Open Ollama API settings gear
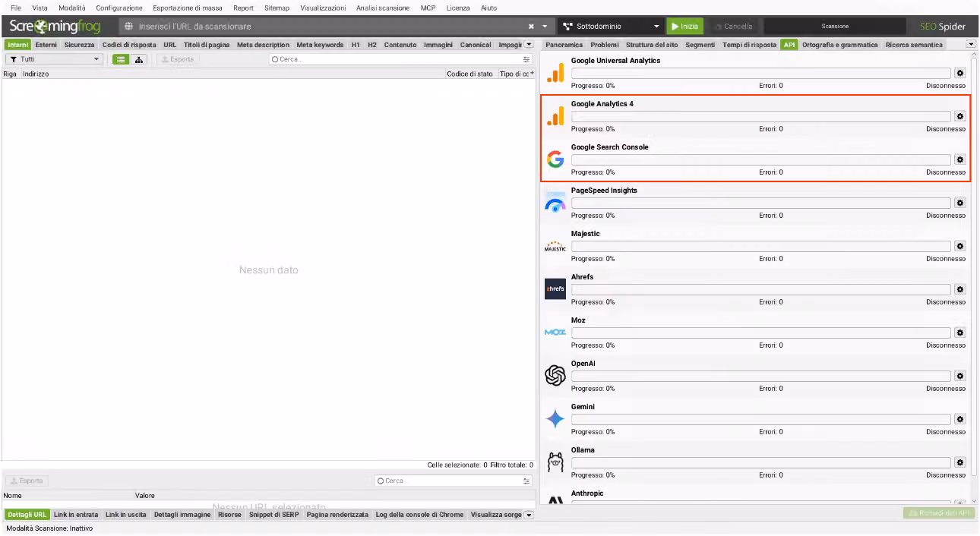 point(959,462)
